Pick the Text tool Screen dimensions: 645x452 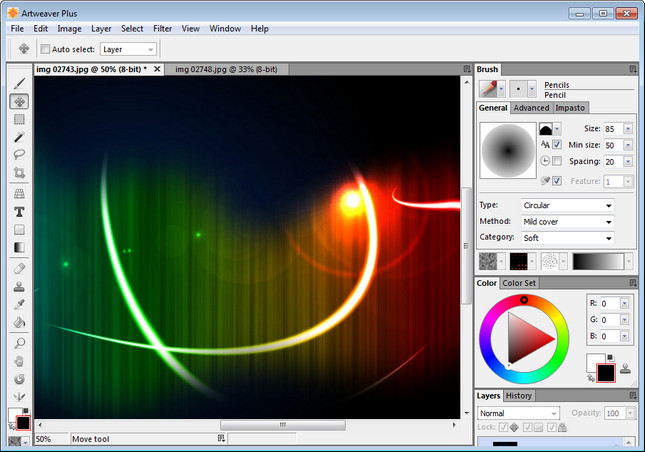click(19, 212)
